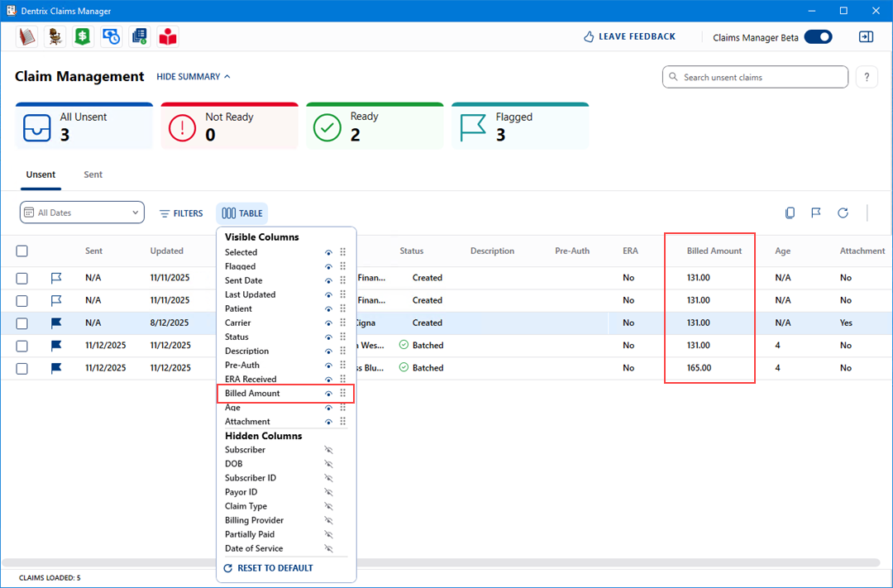893x588 pixels.
Task: Collapse the summary with Hide Summary
Action: 193,77
